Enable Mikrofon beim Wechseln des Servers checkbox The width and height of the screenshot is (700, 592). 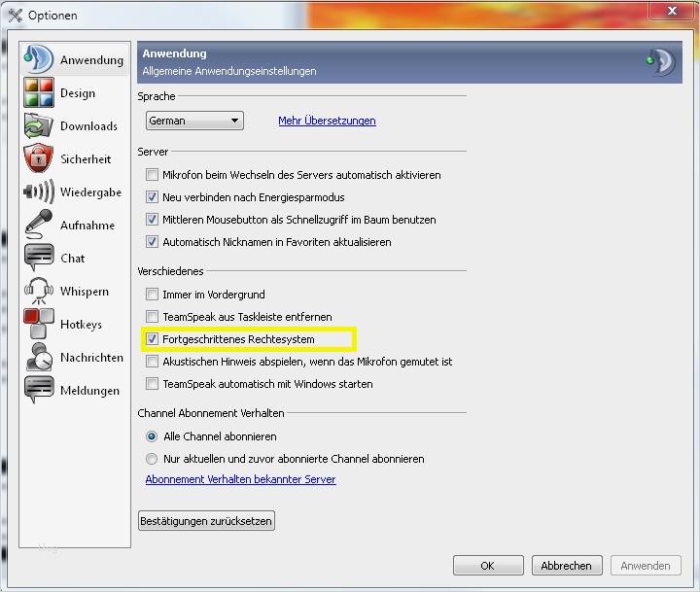(152, 175)
